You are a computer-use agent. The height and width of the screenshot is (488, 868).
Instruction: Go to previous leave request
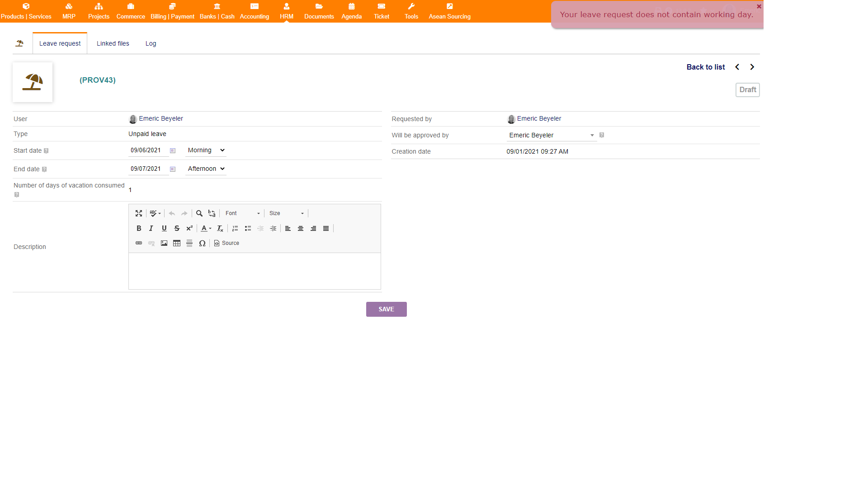click(737, 67)
